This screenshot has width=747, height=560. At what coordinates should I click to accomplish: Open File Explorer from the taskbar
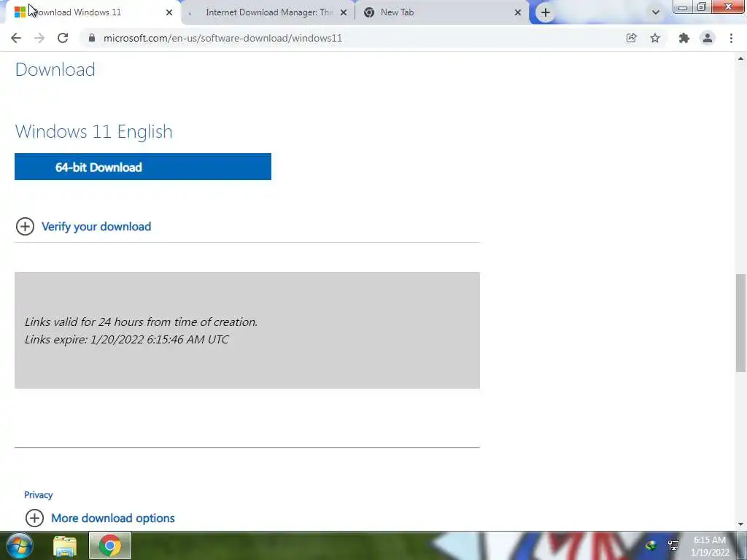click(x=65, y=545)
